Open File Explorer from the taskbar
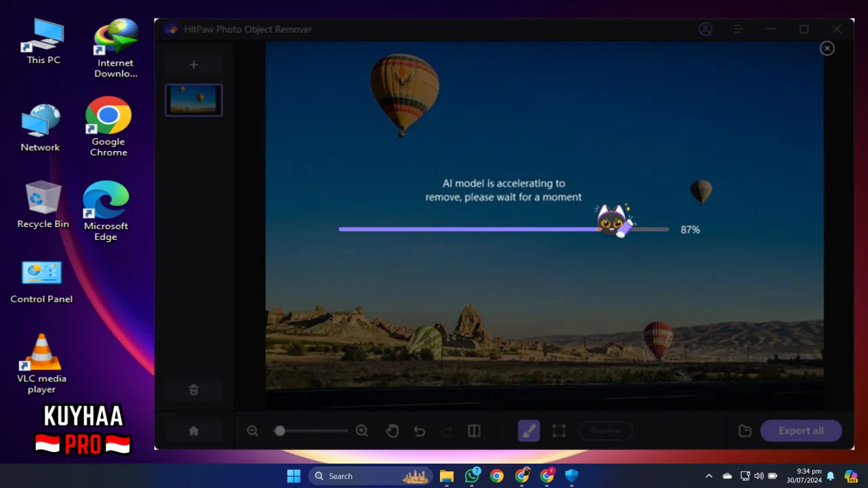The width and height of the screenshot is (868, 488). [446, 476]
